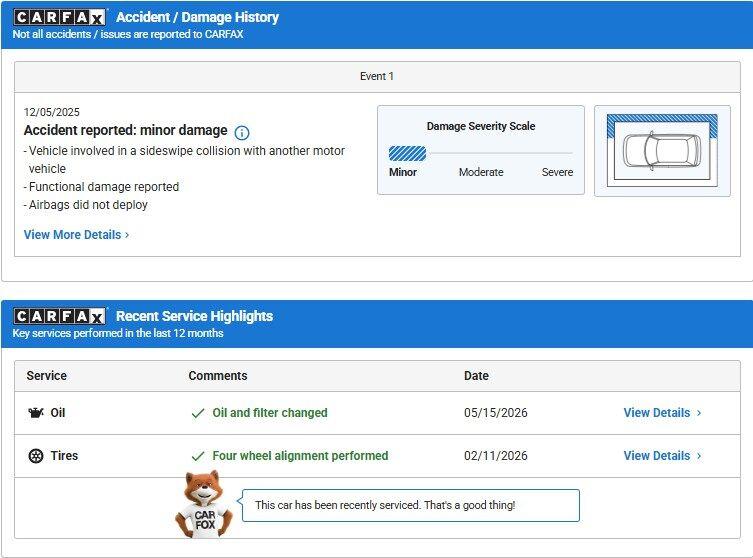Screen dimensions: 753x558
Task: Click the 'Oil' service label
Action: pyautogui.click(x=58, y=412)
